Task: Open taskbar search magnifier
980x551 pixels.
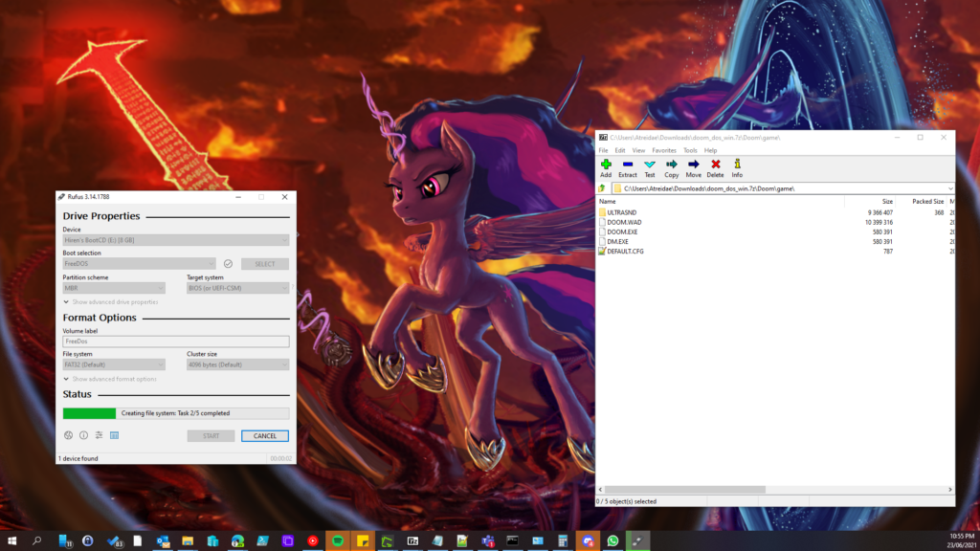Action: 37,541
